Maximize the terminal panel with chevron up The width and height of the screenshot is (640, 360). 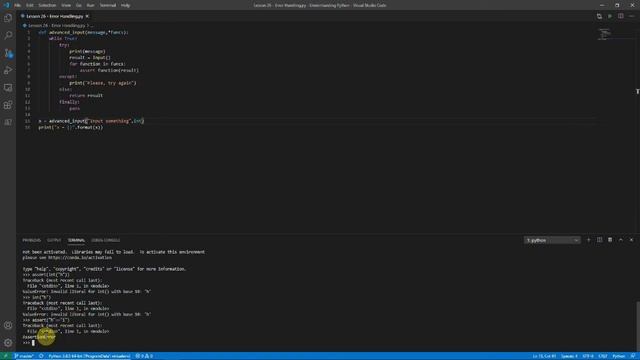[621, 240]
